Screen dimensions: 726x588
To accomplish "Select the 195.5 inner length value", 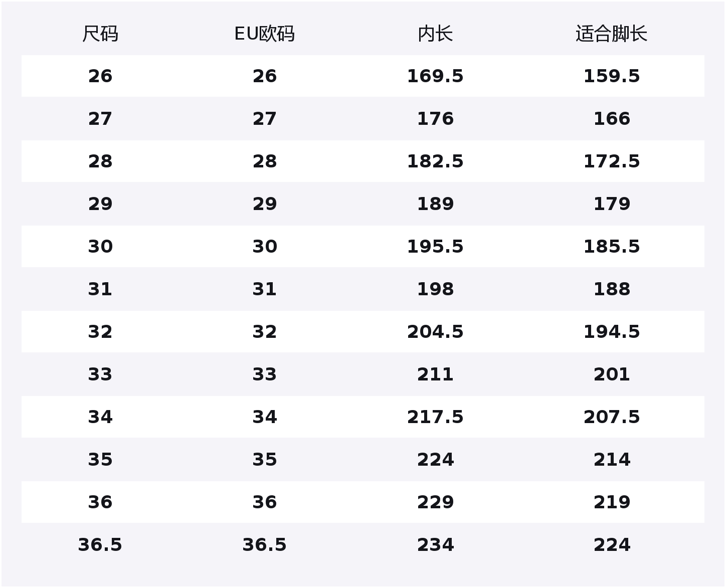I will coord(435,247).
